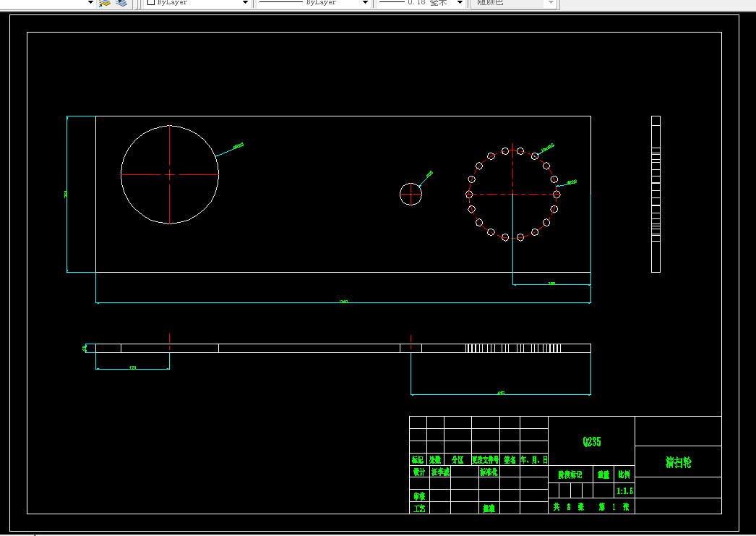Screen dimensions: 756x536
Task: Click the layer states manager stack icon
Action: (x=121, y=3)
